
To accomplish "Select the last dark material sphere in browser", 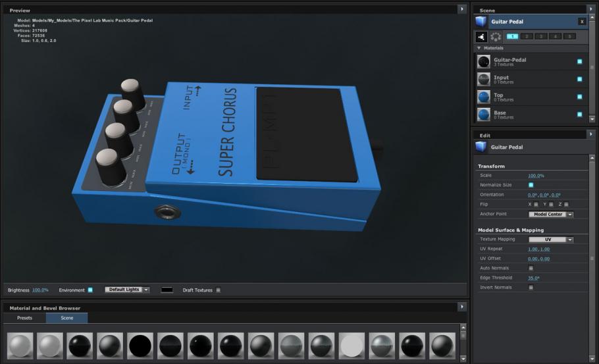I will (442, 346).
